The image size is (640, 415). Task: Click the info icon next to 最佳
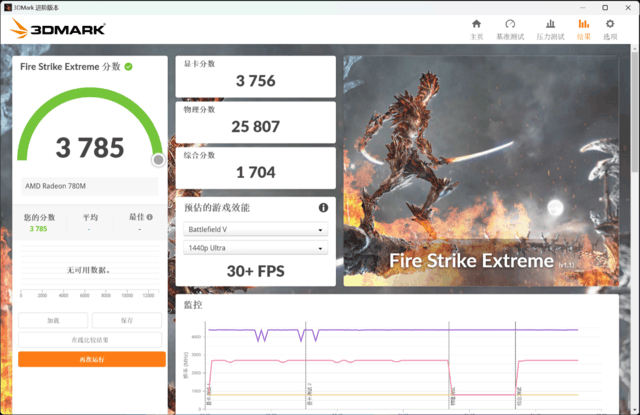click(150, 217)
